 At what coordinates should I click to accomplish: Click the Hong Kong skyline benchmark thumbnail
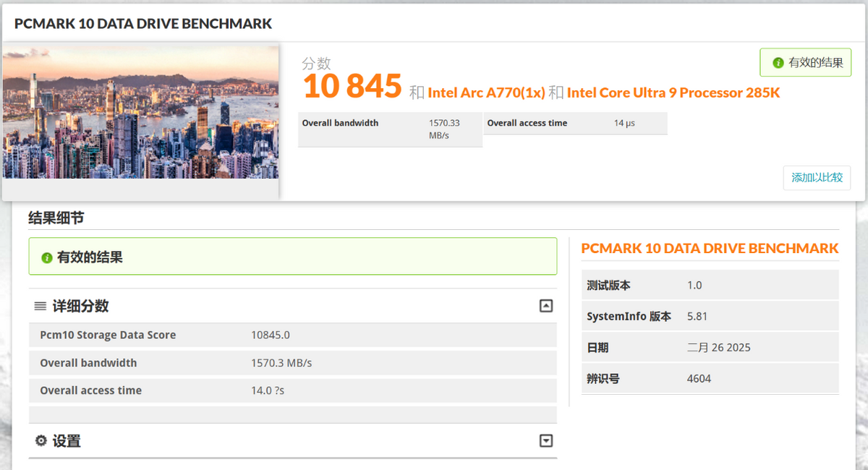[x=140, y=112]
